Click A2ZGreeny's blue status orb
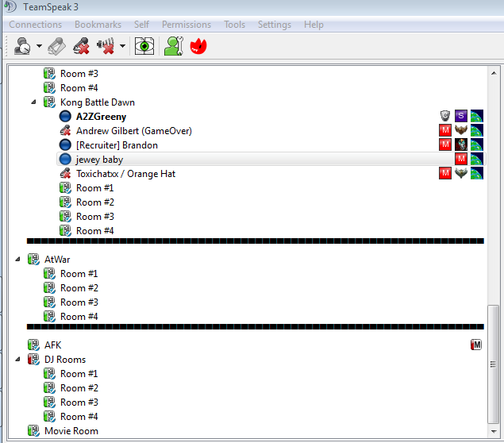Screen dimensions: 504x443 coord(65,117)
